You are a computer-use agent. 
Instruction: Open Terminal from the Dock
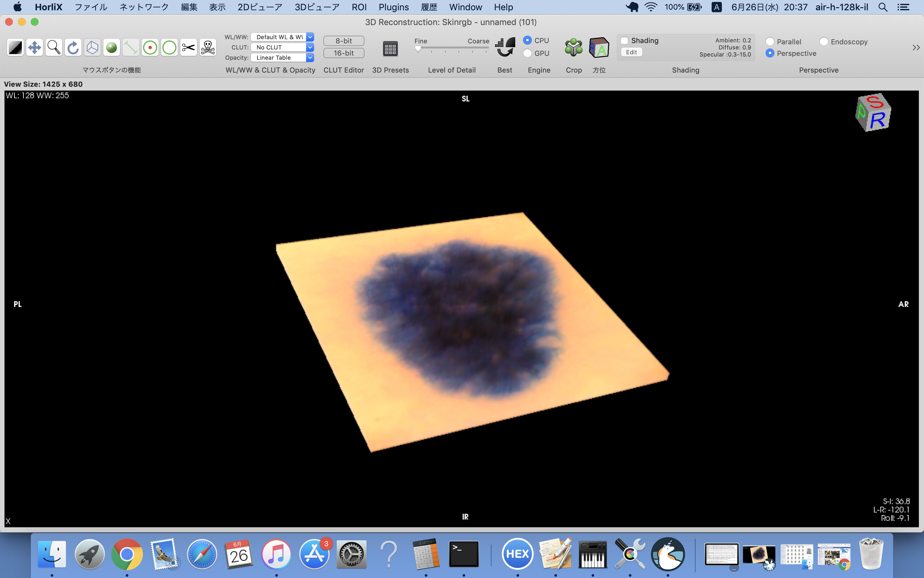(464, 554)
